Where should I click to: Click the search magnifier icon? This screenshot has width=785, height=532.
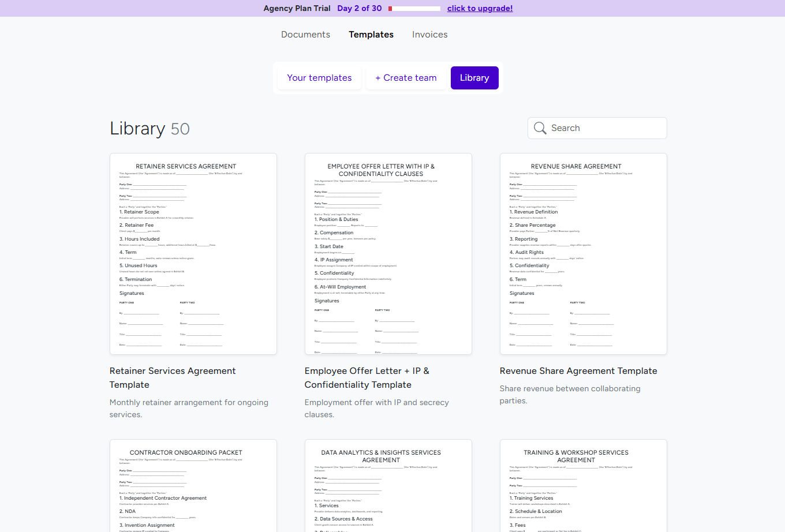[x=540, y=128]
